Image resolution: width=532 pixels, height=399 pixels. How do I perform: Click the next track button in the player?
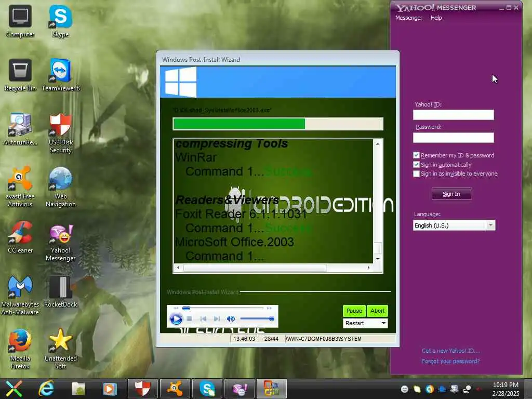[217, 318]
